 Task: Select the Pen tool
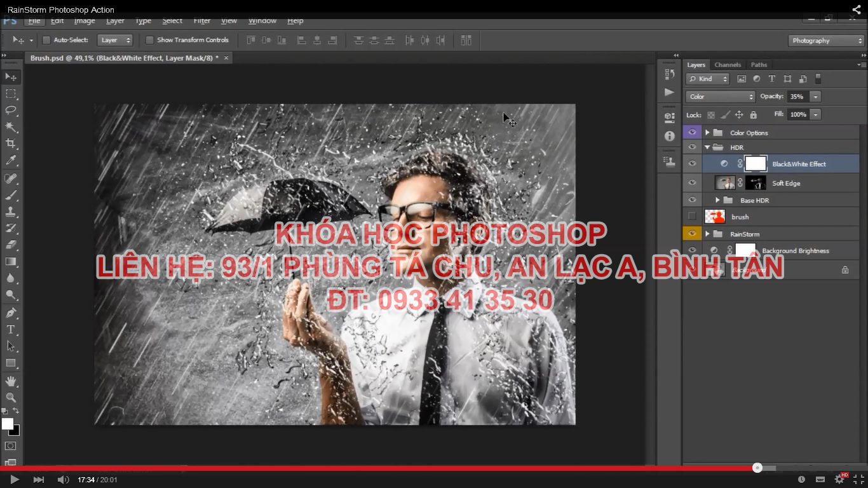(x=11, y=313)
